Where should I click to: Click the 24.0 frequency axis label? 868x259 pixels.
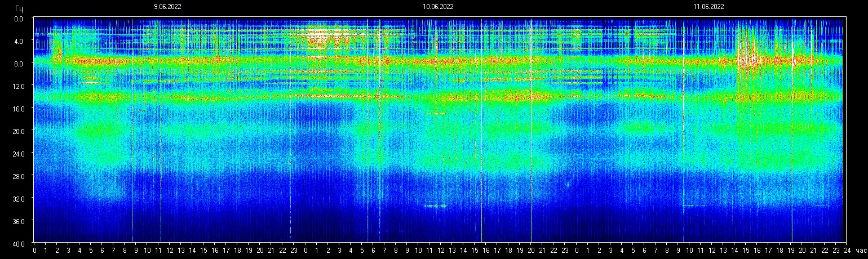pyautogui.click(x=17, y=154)
